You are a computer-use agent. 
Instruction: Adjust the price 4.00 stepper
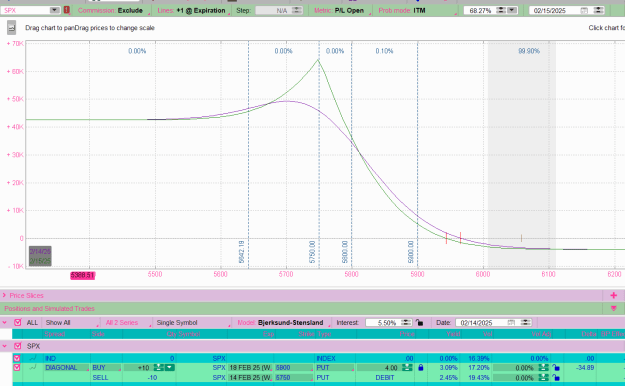407,368
